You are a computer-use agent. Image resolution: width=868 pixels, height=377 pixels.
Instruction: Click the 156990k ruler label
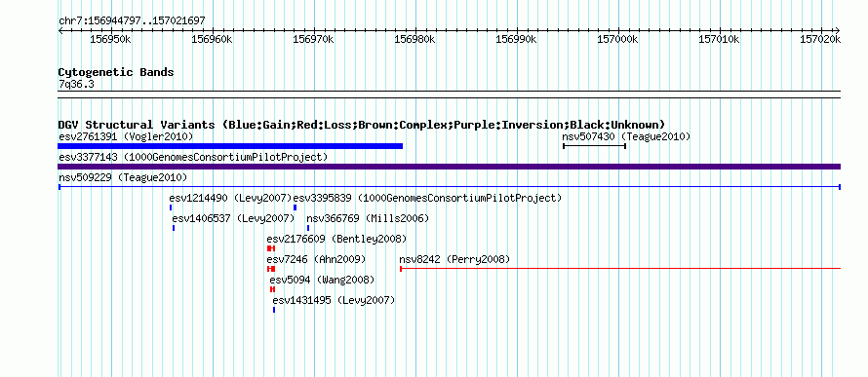(516, 40)
